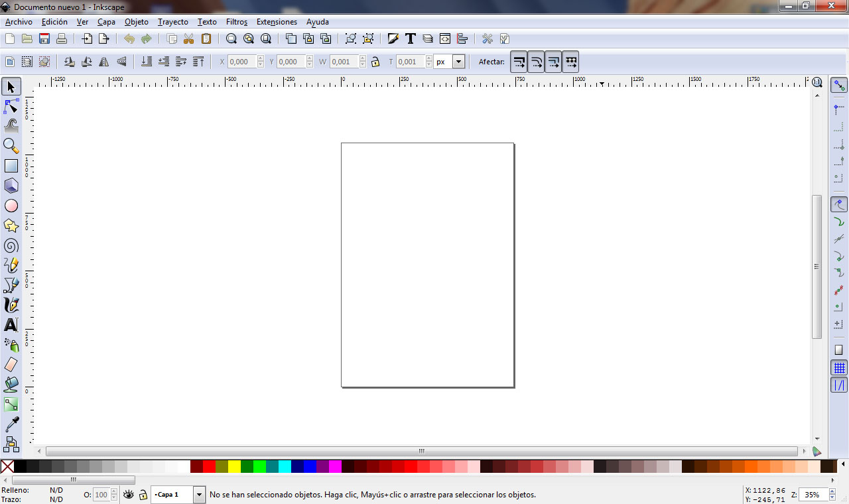This screenshot has height=504, width=849.
Task: Select the Selector arrow tool
Action: click(x=11, y=86)
